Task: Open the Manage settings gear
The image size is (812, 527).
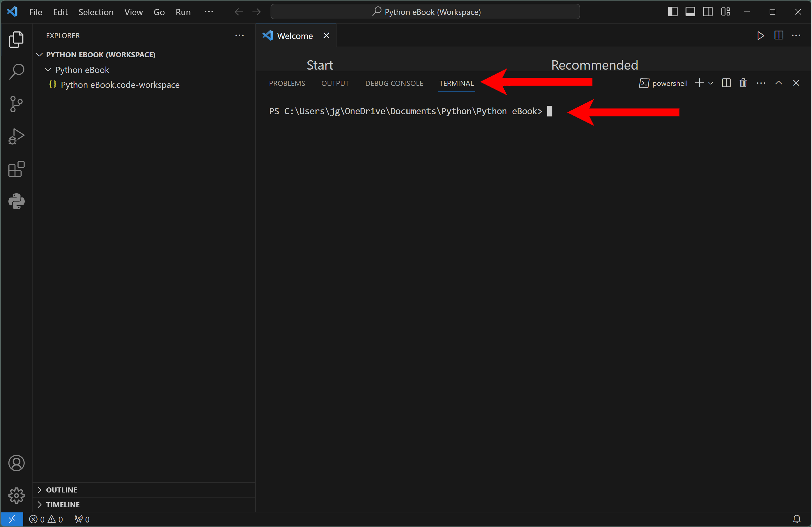Action: 16,495
